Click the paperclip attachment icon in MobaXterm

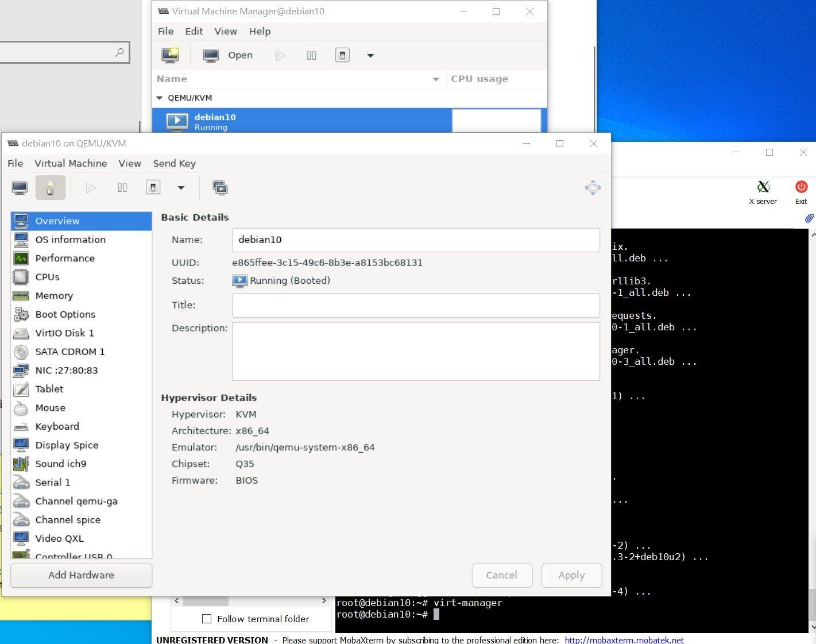click(809, 218)
